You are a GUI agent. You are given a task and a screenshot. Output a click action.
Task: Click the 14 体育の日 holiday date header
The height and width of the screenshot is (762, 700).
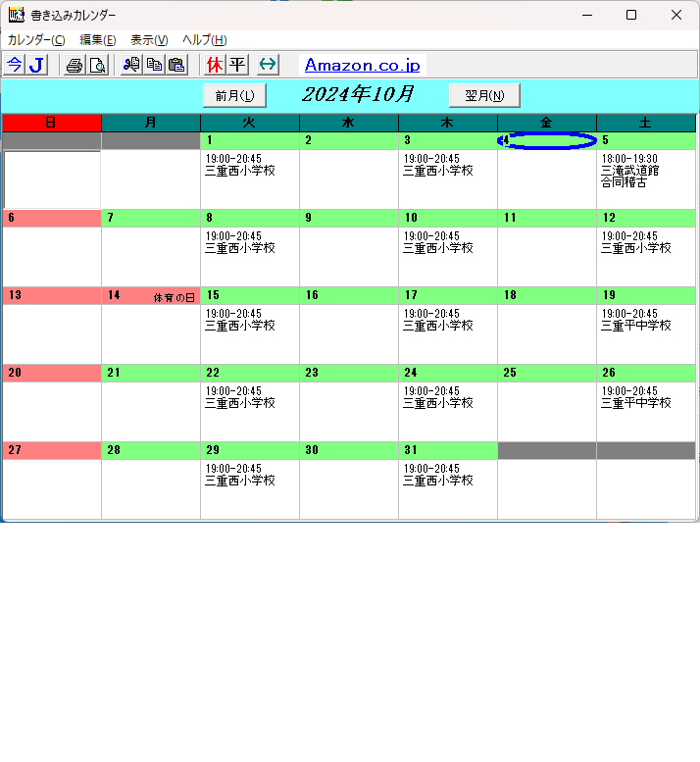151,295
